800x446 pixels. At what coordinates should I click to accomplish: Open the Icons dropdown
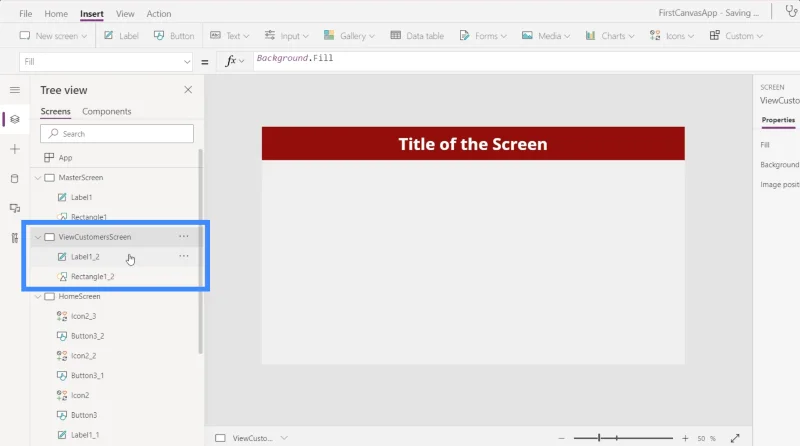click(671, 36)
